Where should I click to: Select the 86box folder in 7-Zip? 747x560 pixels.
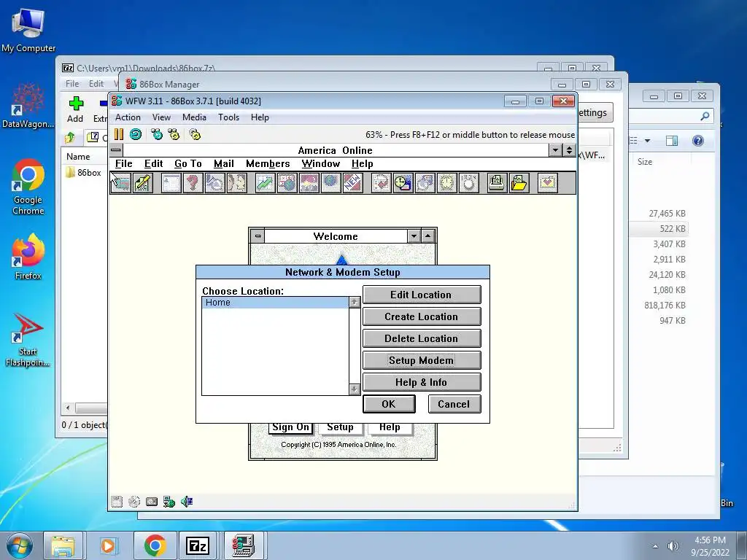(x=84, y=172)
